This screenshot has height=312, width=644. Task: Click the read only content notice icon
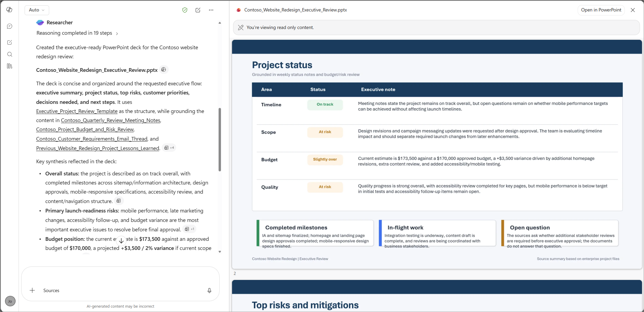coord(241,28)
